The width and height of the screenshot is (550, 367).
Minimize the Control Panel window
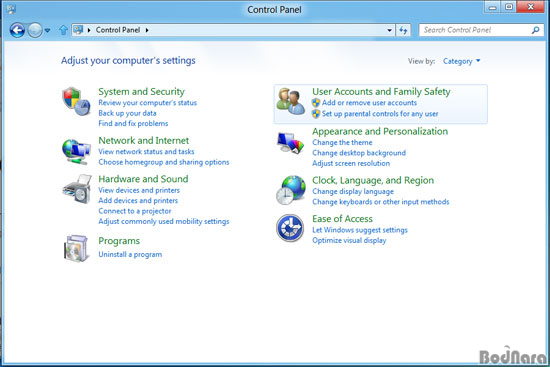click(492, 7)
